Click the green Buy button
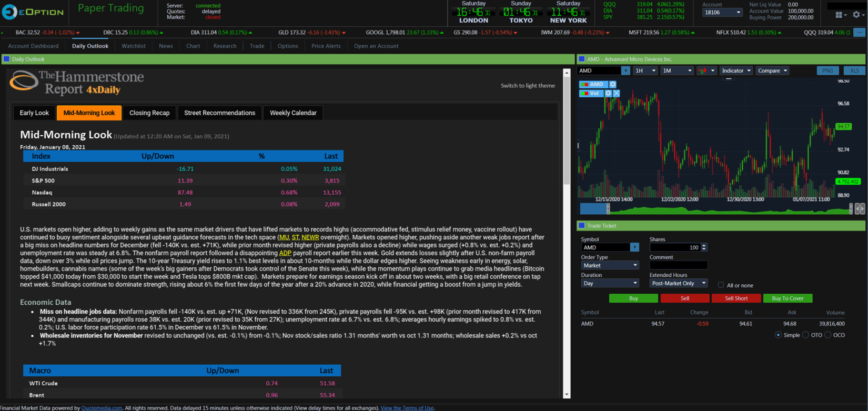868x411 pixels. coord(633,298)
